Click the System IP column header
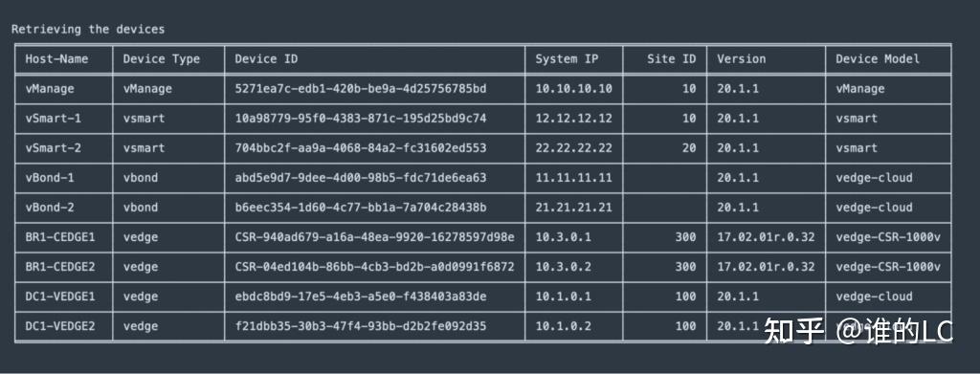The width and height of the screenshot is (980, 374). pos(567,59)
